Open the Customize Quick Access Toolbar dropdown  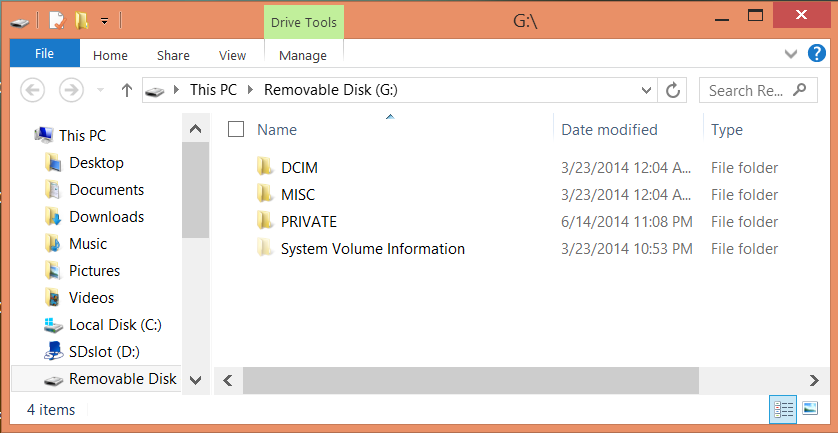pos(104,21)
